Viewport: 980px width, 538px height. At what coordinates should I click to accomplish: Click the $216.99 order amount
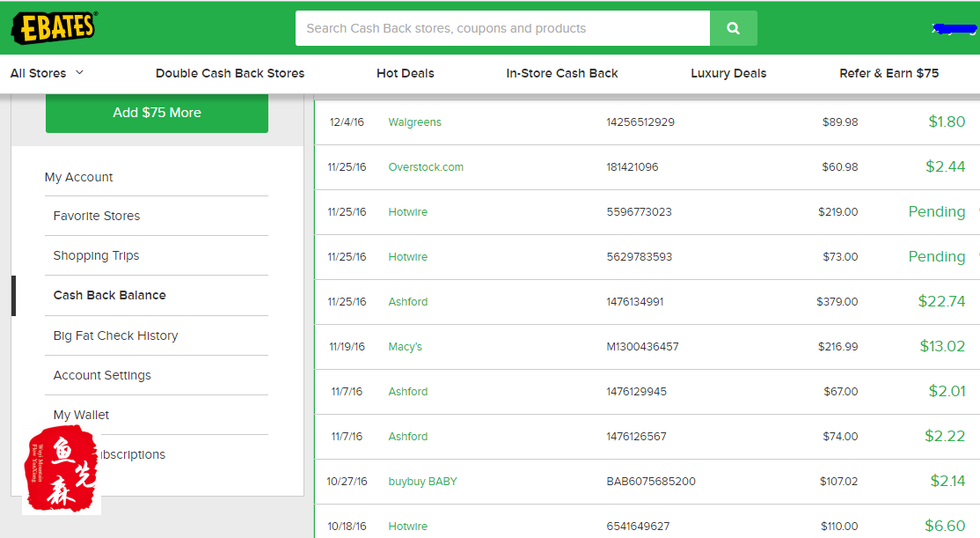[837, 347]
